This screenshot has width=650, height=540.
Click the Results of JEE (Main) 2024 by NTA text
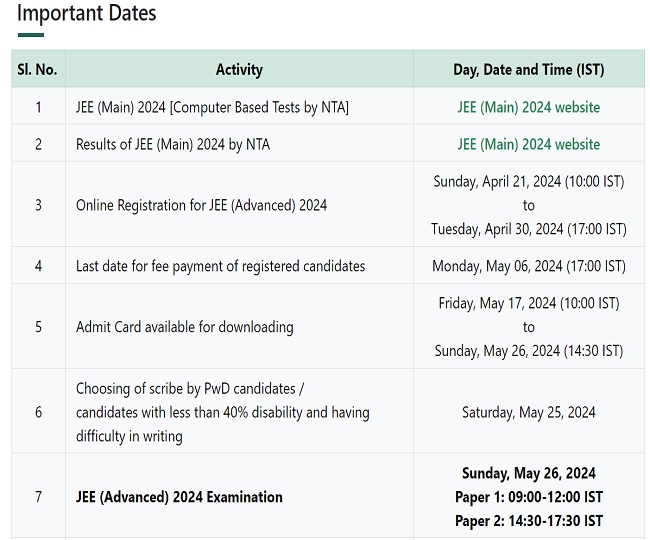(173, 144)
